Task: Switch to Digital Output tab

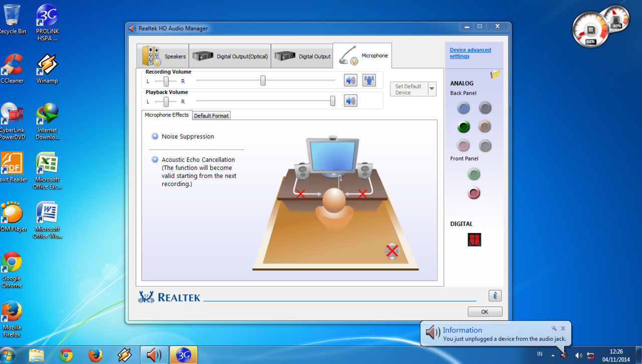Action: [302, 56]
